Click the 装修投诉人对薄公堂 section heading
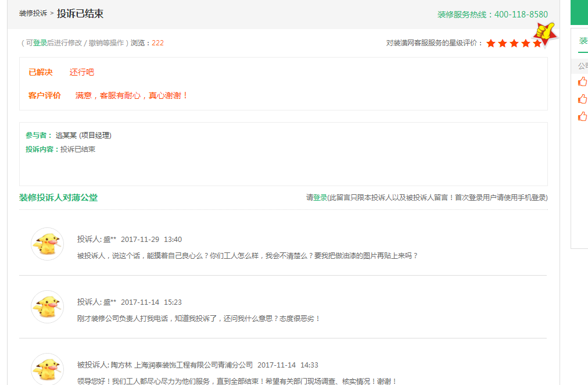Image resolution: width=588 pixels, height=385 pixels. pos(58,198)
